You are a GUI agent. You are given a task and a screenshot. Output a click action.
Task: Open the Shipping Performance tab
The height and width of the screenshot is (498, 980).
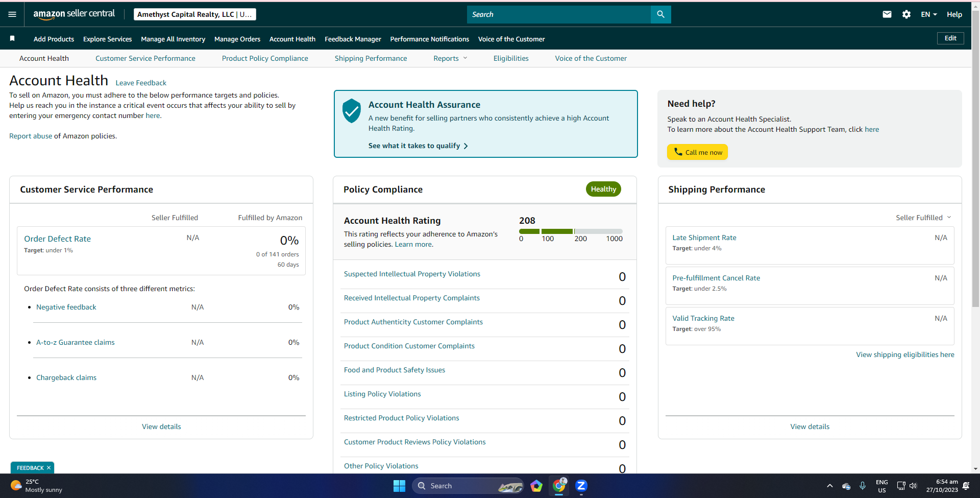click(371, 58)
